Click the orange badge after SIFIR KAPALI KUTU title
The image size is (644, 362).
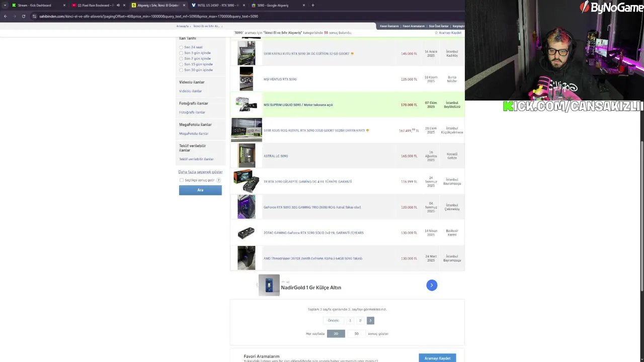[352, 54]
